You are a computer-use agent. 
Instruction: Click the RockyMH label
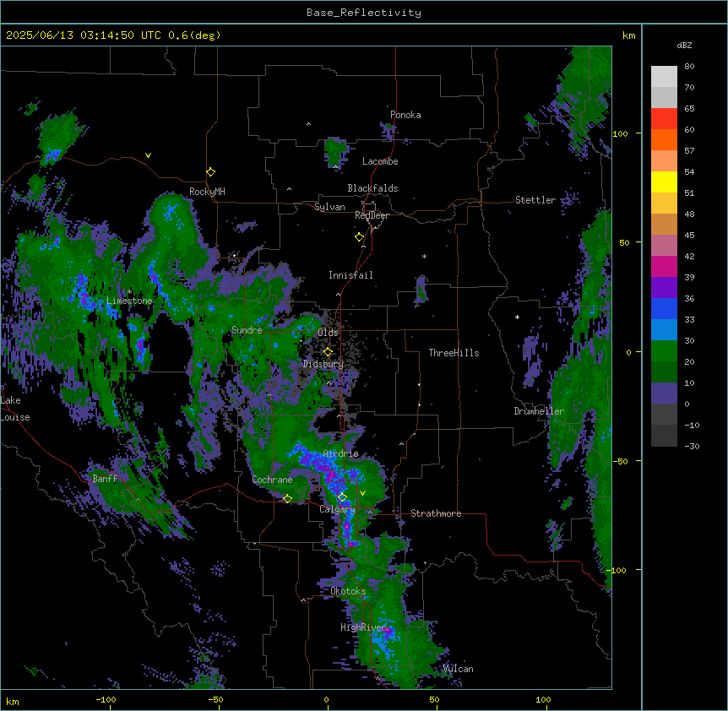[207, 192]
